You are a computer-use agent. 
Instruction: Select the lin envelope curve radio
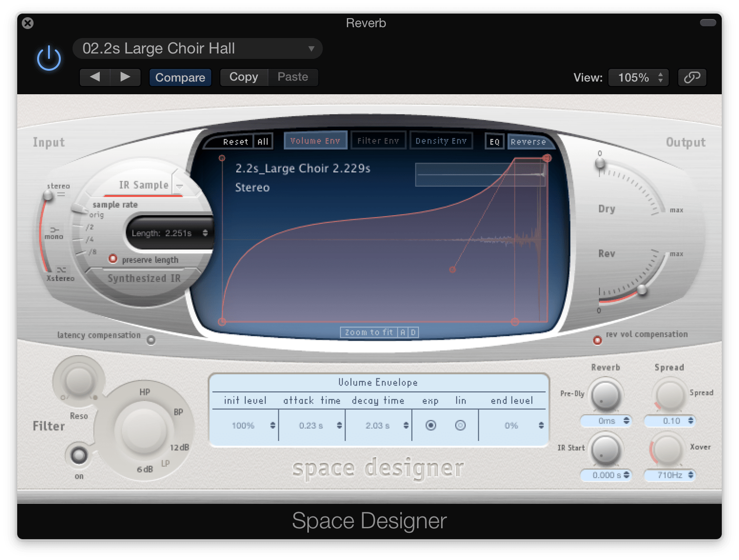click(x=460, y=425)
